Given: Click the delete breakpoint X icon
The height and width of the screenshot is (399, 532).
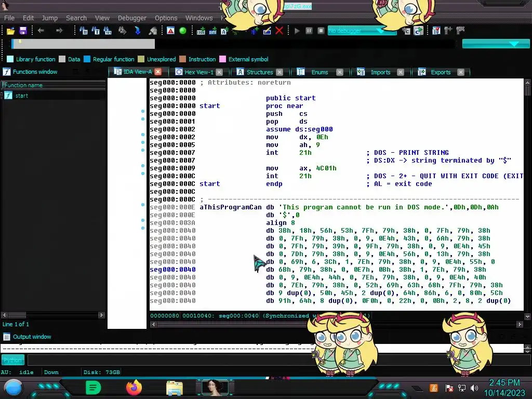Looking at the screenshot, I should 460,31.
